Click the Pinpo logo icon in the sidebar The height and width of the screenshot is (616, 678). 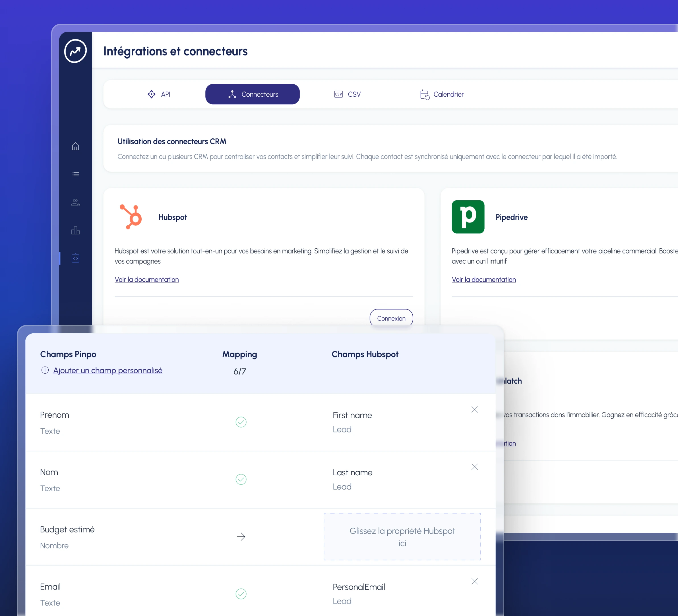(x=75, y=51)
